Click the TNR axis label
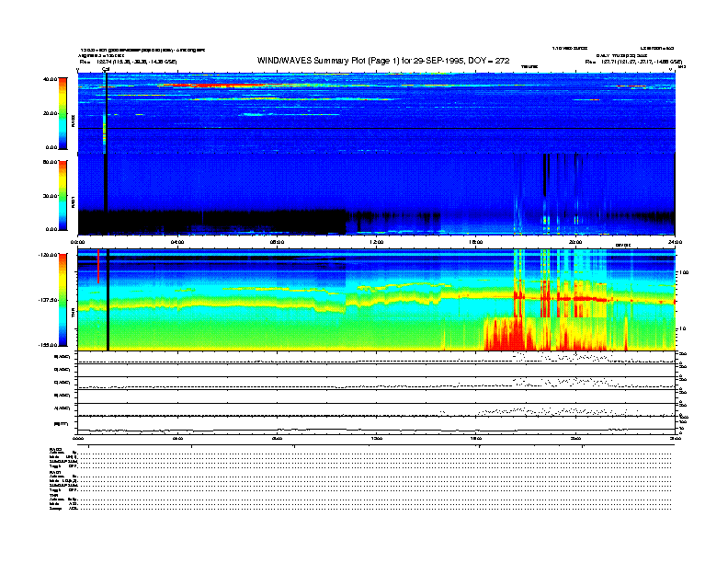 [73, 314]
